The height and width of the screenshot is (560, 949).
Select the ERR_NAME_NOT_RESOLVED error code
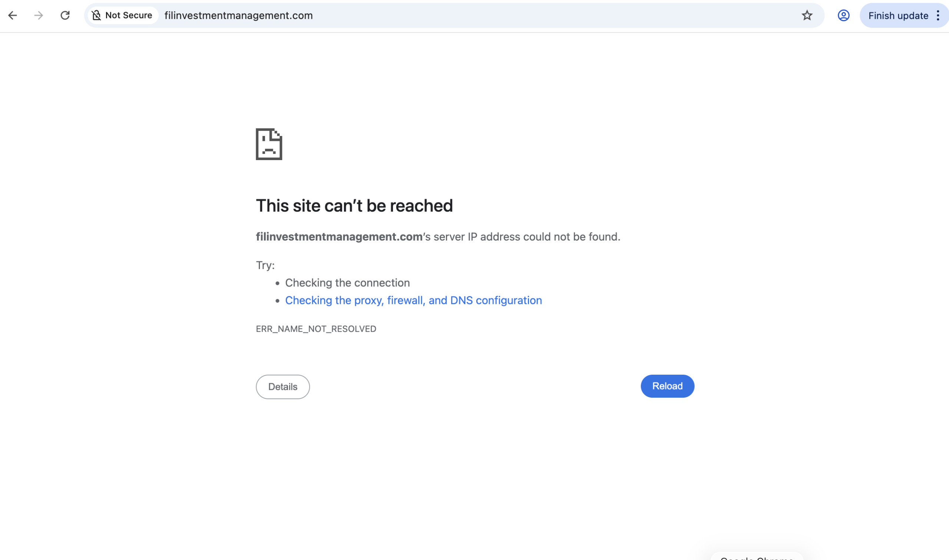316,329
